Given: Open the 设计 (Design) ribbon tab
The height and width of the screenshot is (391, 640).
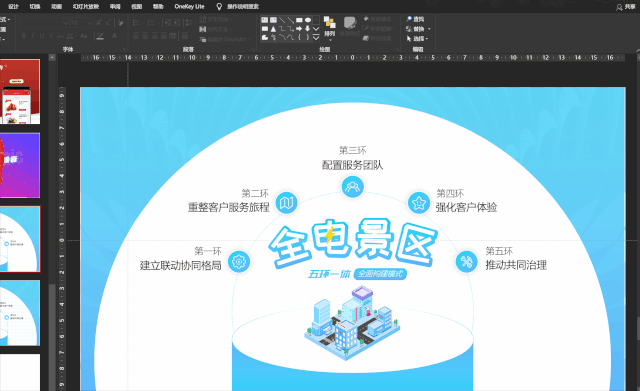Looking at the screenshot, I should pos(13,6).
